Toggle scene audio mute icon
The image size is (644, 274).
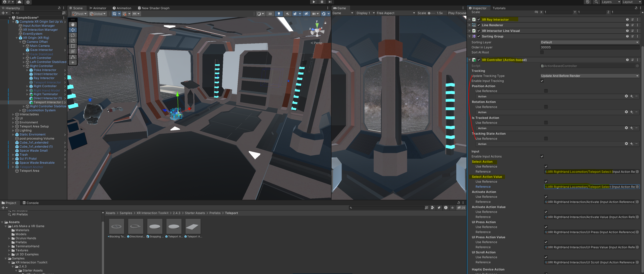(x=287, y=14)
